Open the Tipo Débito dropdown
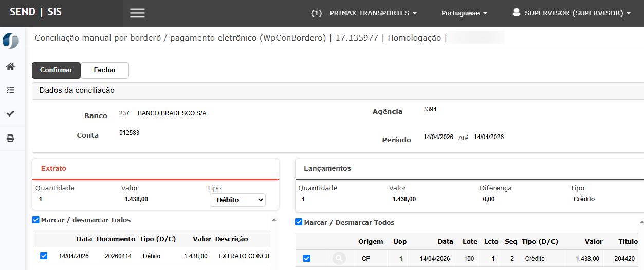Viewport: 644px width, 270px height. (x=237, y=200)
